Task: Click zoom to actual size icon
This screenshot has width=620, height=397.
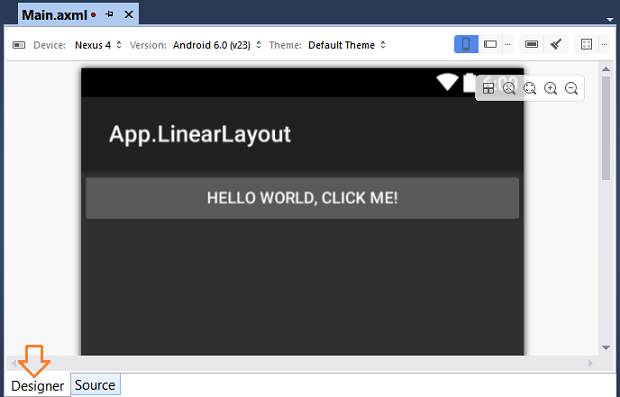Action: (x=509, y=88)
